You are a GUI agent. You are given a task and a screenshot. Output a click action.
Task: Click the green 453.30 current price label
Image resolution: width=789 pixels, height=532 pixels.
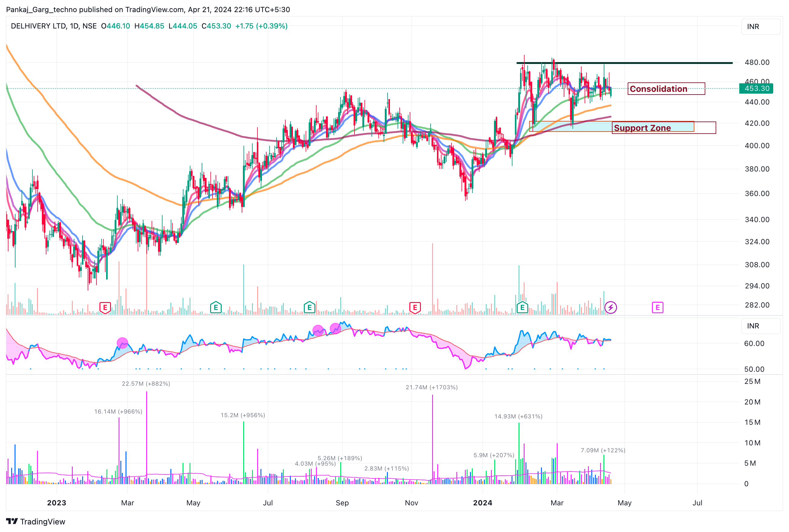757,88
